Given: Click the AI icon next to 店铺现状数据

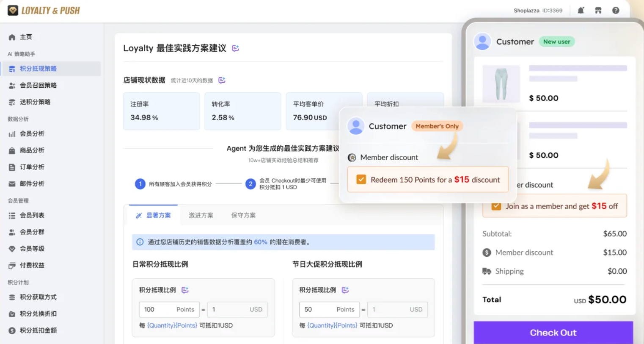Looking at the screenshot, I should coord(222,80).
